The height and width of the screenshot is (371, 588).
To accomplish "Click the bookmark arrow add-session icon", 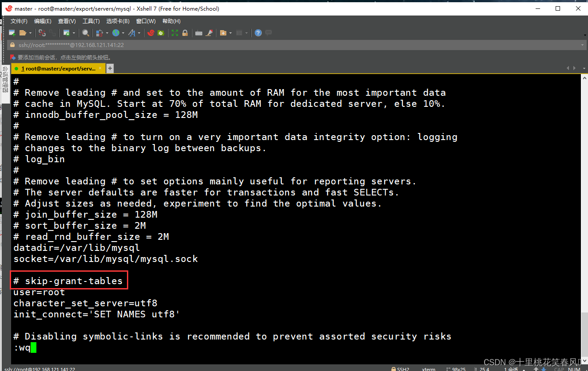I will [13, 57].
